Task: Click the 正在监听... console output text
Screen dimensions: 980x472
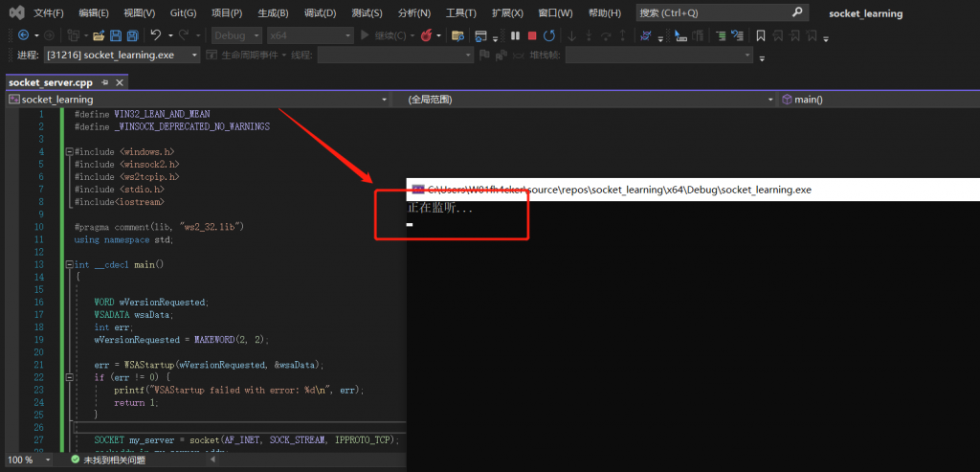Action: tap(440, 209)
